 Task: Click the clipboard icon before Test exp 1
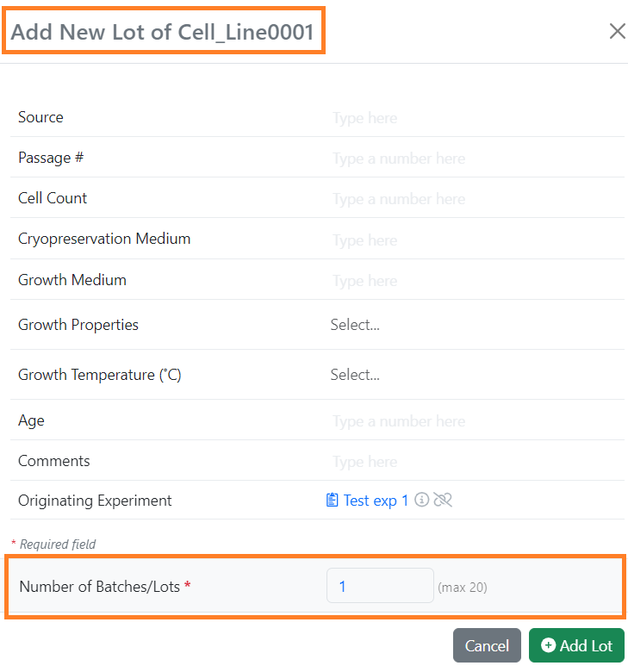332,501
